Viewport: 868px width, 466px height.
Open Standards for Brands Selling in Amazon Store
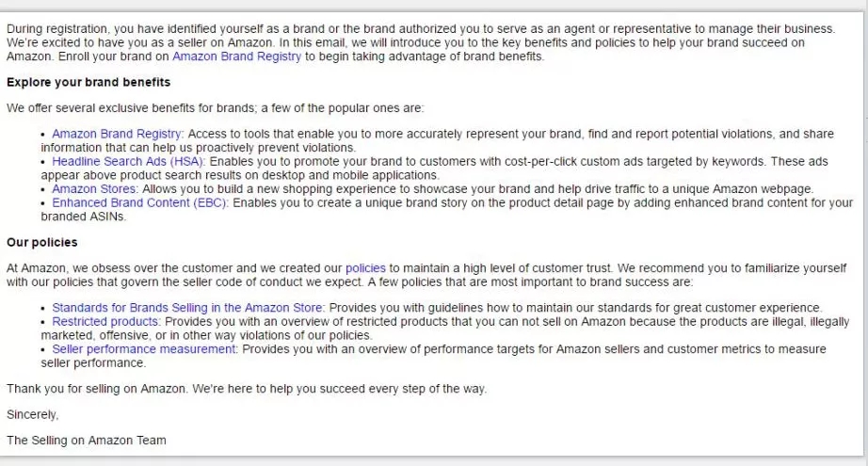[188, 308]
